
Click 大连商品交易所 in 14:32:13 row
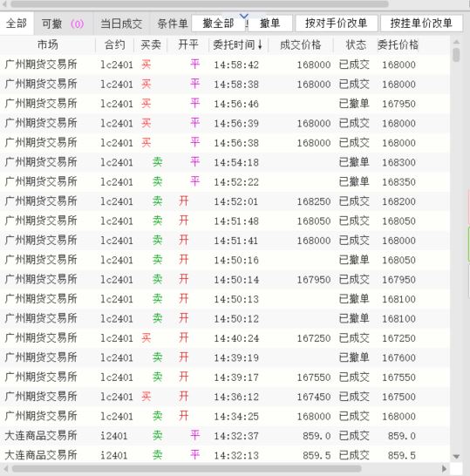point(41,455)
